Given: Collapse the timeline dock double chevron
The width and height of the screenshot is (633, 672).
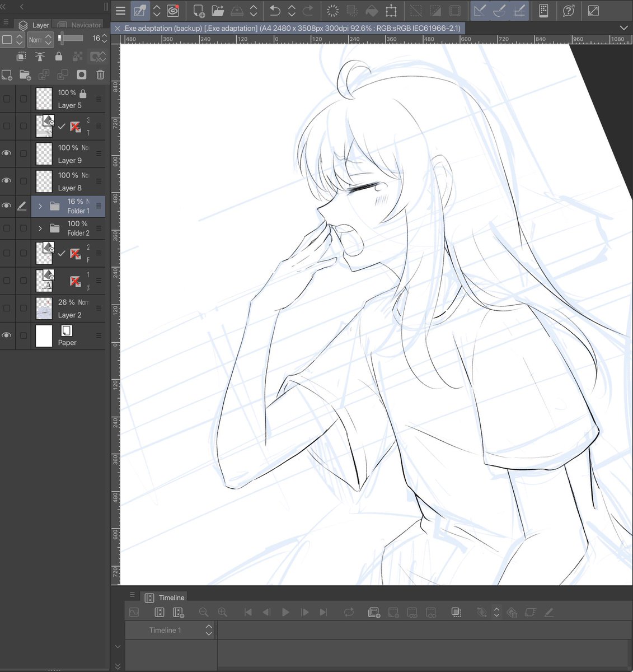Looking at the screenshot, I should (x=118, y=666).
